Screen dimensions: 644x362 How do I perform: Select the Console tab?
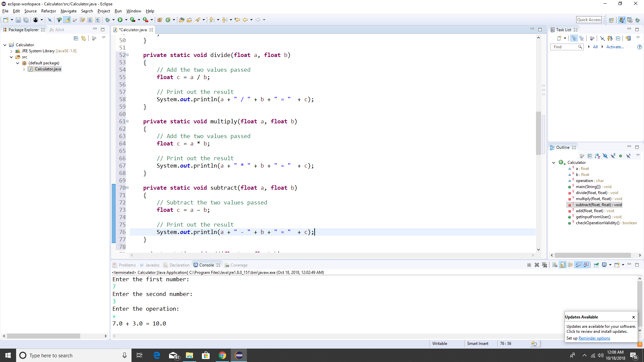tap(207, 265)
